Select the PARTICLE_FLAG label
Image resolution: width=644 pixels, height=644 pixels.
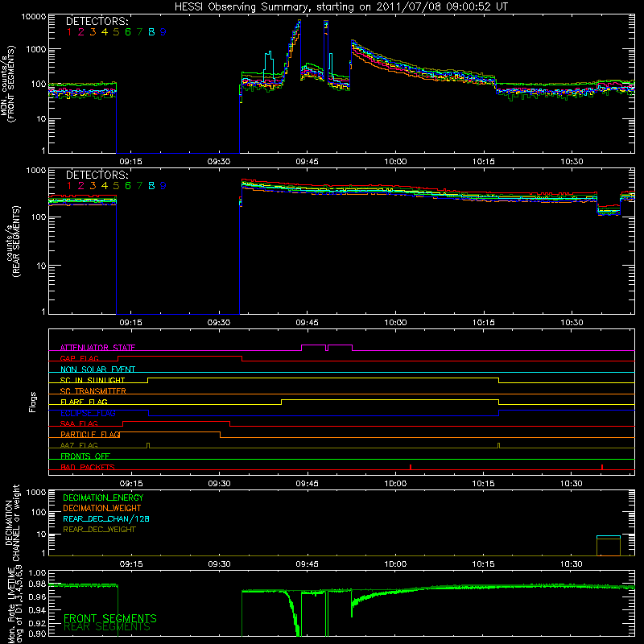[90, 434]
